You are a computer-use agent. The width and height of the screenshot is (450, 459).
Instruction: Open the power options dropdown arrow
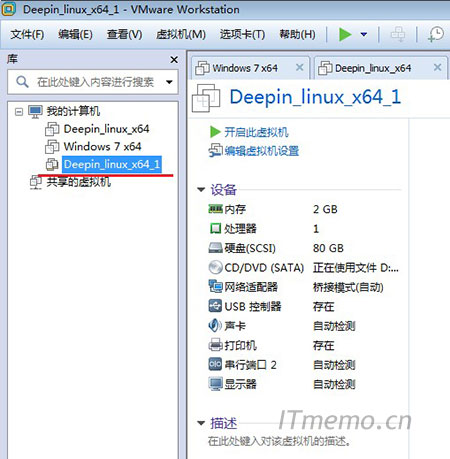[x=364, y=34]
